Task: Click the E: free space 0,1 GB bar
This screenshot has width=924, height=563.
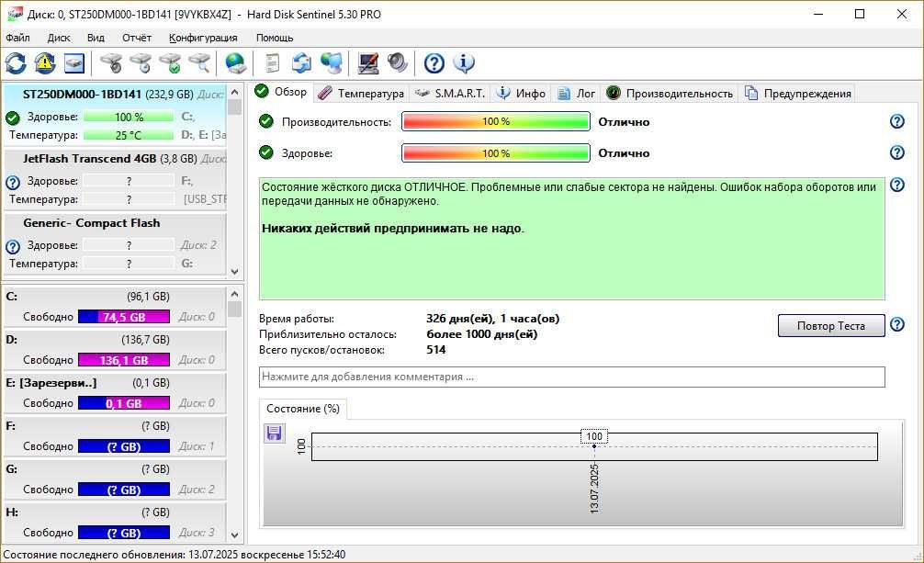Action: [x=124, y=403]
